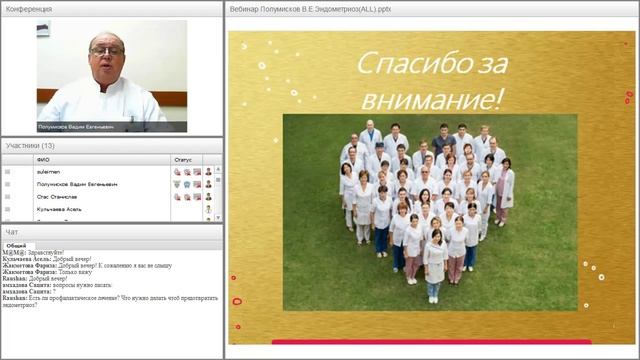
Task: Click the Чат panel header
Action: [x=112, y=232]
